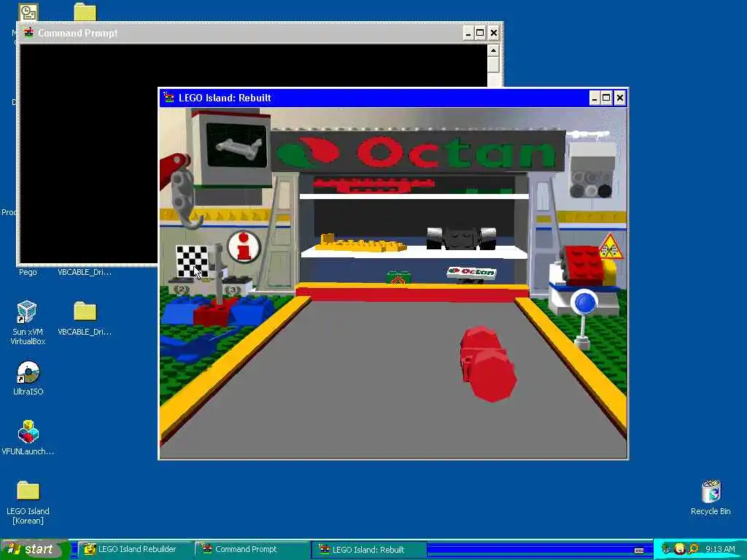Open the VFUNLaunch desktop icon
The width and height of the screenshot is (747, 560).
tap(28, 437)
